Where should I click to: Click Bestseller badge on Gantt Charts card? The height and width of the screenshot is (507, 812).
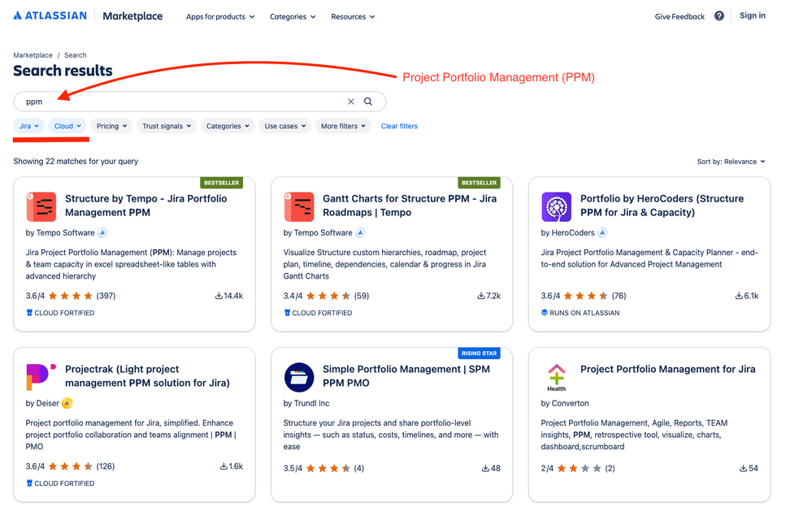(479, 183)
